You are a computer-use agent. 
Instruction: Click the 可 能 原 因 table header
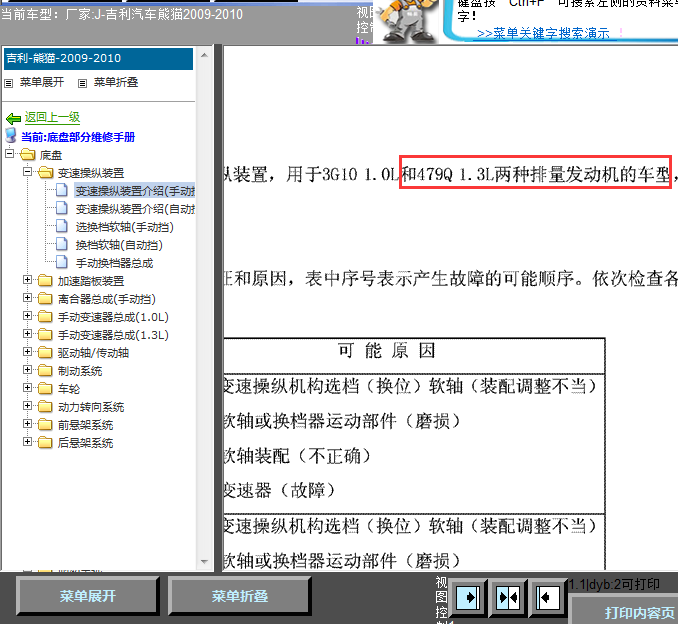[386, 351]
